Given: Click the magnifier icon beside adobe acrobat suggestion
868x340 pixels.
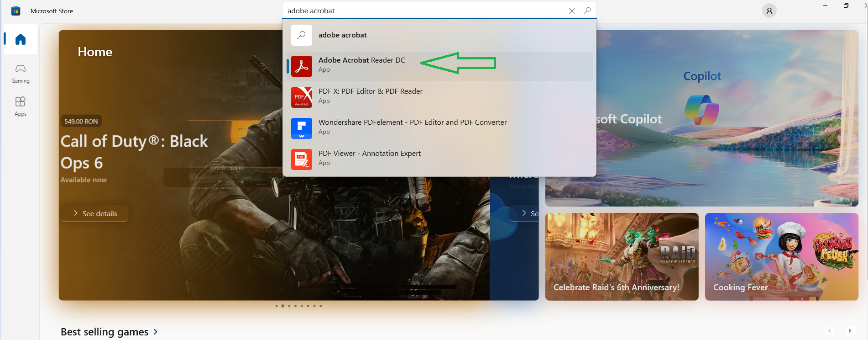Looking at the screenshot, I should (301, 35).
